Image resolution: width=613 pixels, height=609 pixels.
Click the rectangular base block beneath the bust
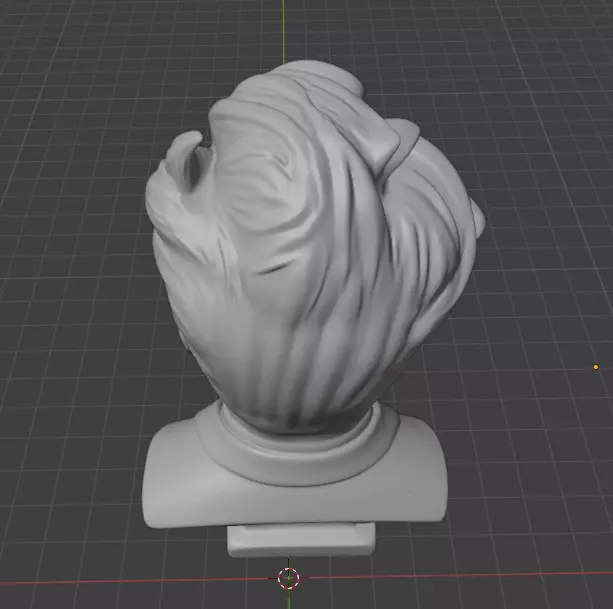pyautogui.click(x=301, y=541)
